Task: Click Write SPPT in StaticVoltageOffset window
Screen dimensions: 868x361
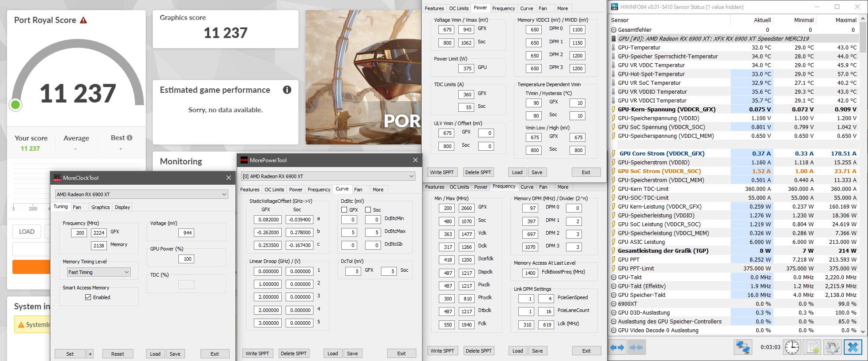Action: 257,353
